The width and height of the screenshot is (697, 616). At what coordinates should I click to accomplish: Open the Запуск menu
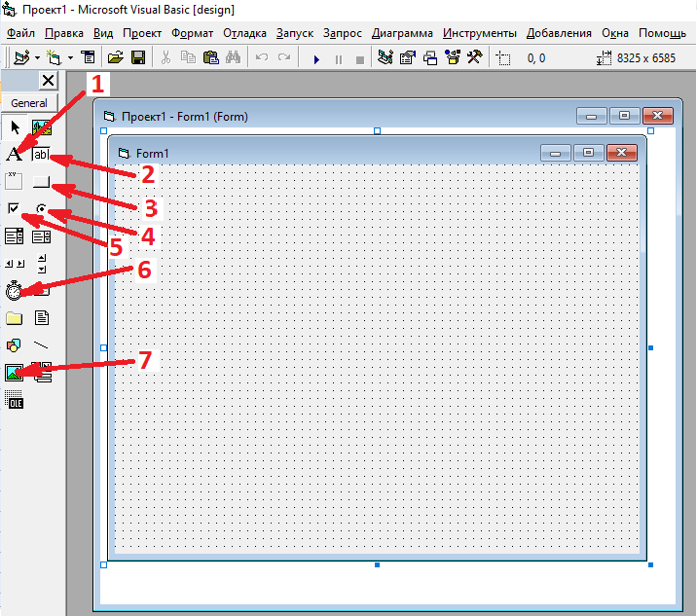point(295,33)
